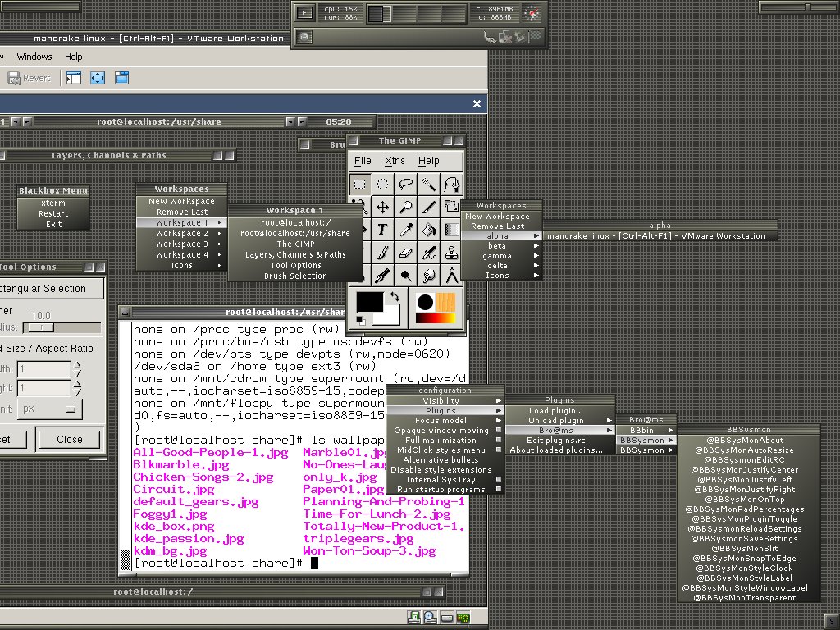Expand the Unload plugin submenu
Screen dimensions: 840x630
tap(559, 421)
